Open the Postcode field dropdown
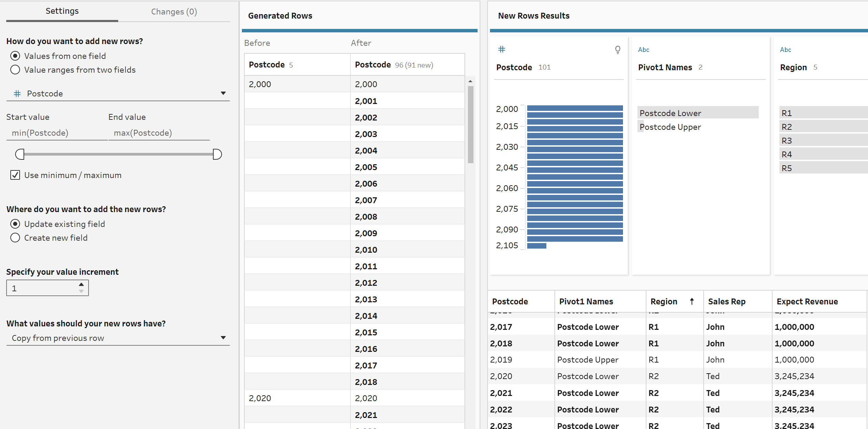This screenshot has width=868, height=429. click(223, 93)
